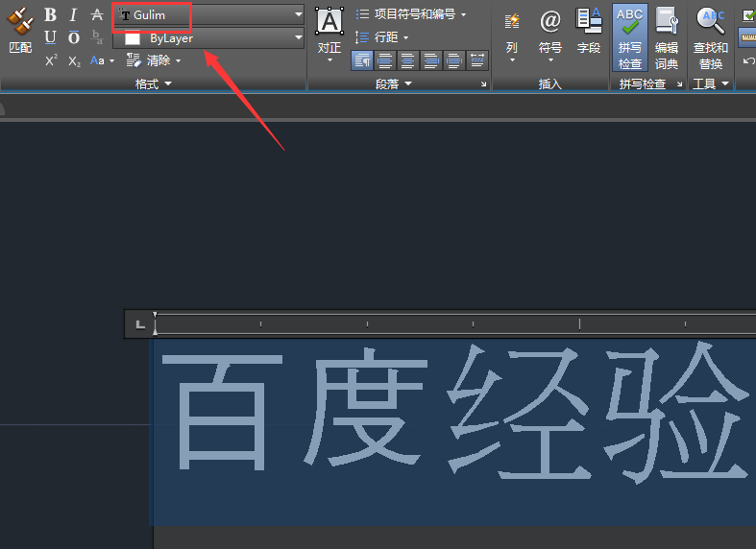Image resolution: width=756 pixels, height=549 pixels.
Task: Expand the 格式 format panel
Action: tap(154, 84)
